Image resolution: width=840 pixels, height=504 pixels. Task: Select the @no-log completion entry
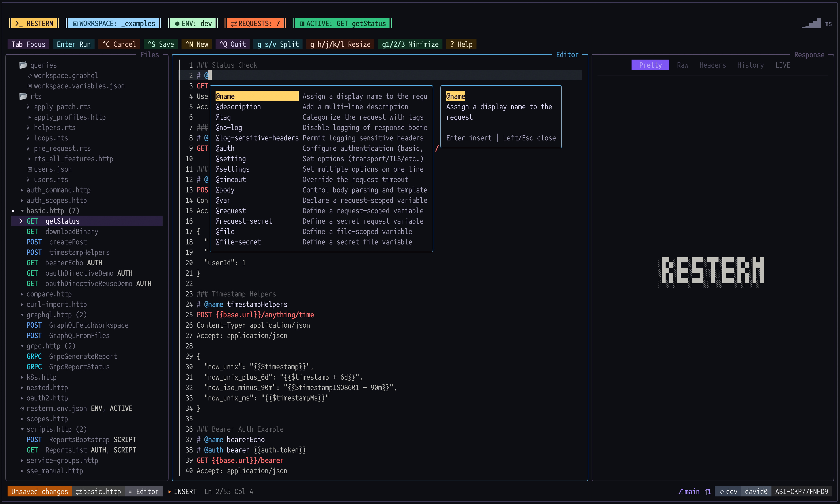321,127
